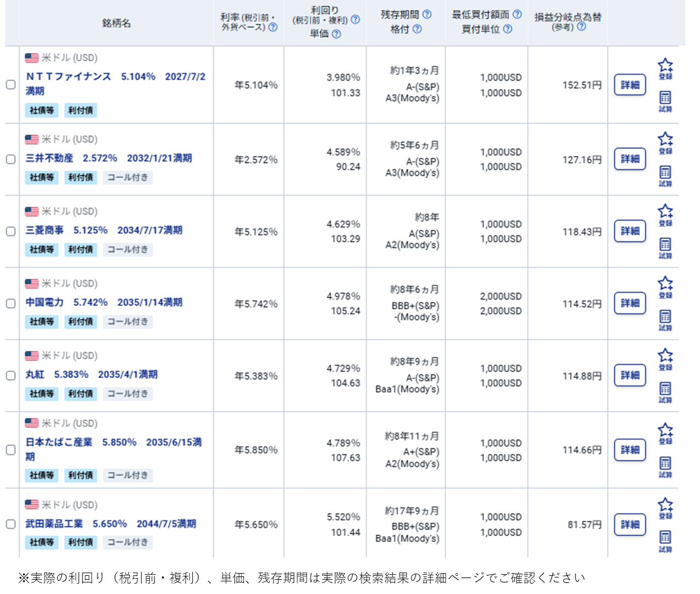Open the 三井不動産 2.572% bond link
700x594 pixels.
109,158
